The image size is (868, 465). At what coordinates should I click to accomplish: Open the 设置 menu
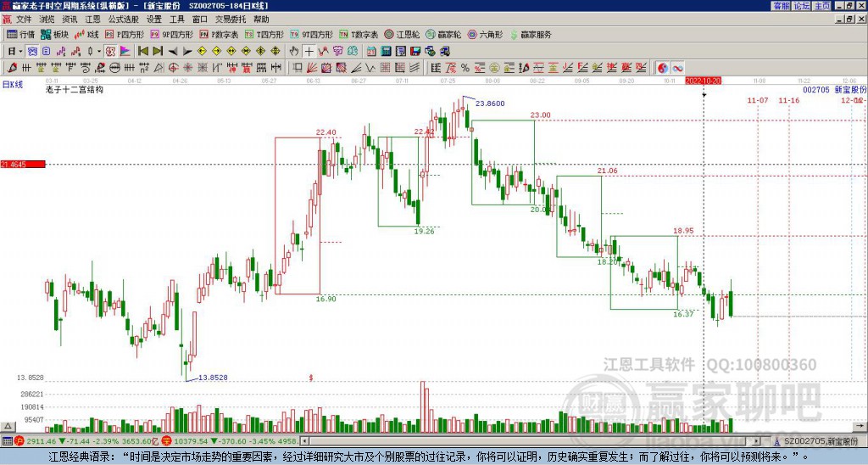154,20
